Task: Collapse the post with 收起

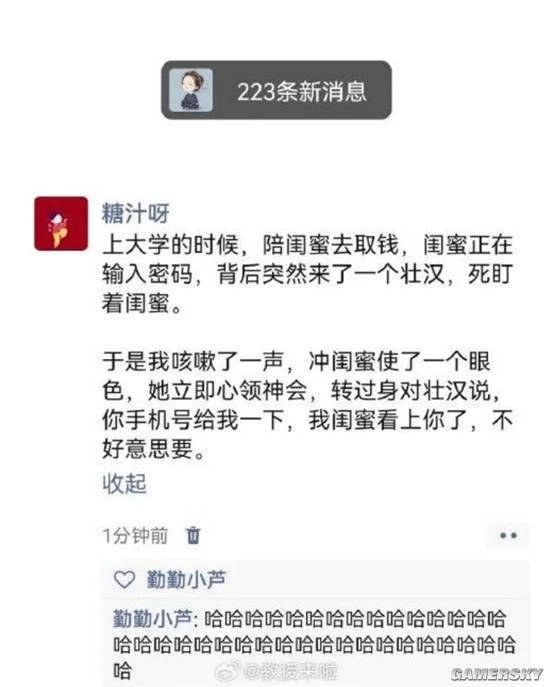Action: pyautogui.click(x=124, y=484)
